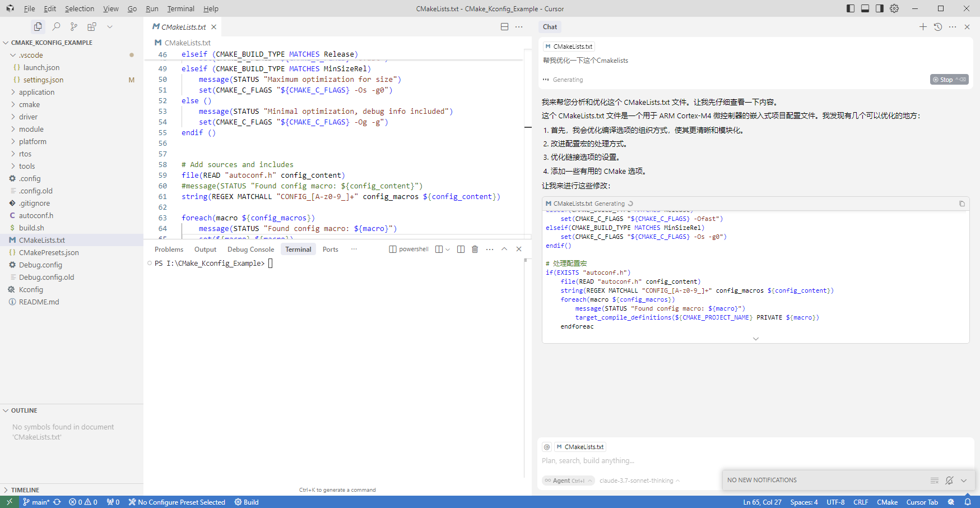
Task: Toggle the bottom panel layout icon
Action: click(x=865, y=8)
